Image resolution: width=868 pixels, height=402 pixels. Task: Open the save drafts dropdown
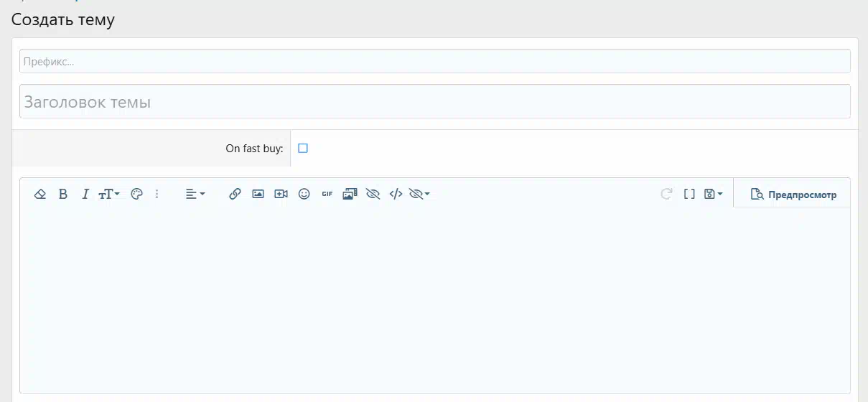coord(714,194)
